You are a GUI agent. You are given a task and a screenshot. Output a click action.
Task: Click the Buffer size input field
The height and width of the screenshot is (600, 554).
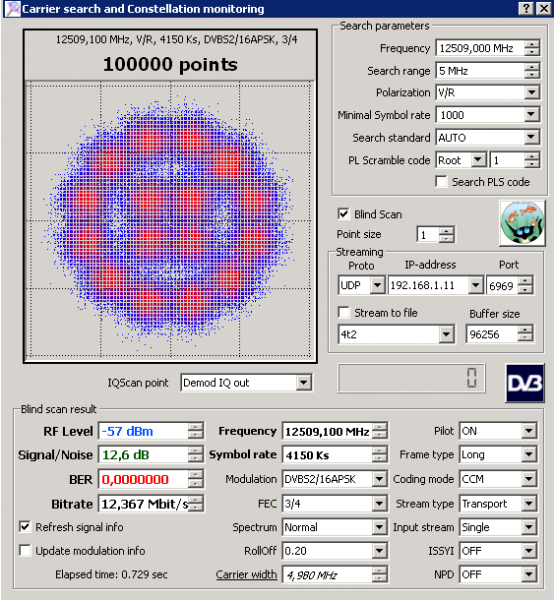pos(492,334)
